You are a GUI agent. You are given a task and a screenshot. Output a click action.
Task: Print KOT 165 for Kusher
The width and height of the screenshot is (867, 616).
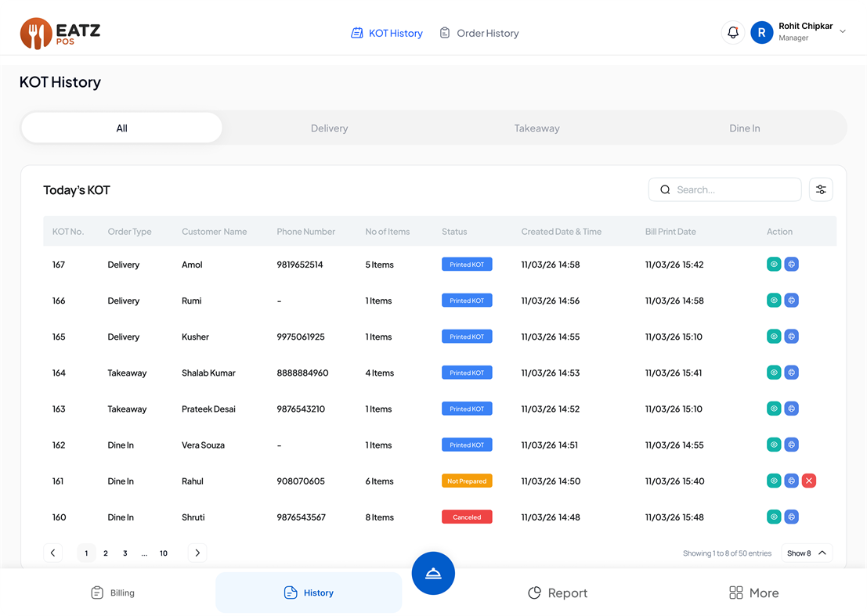pyautogui.click(x=791, y=337)
